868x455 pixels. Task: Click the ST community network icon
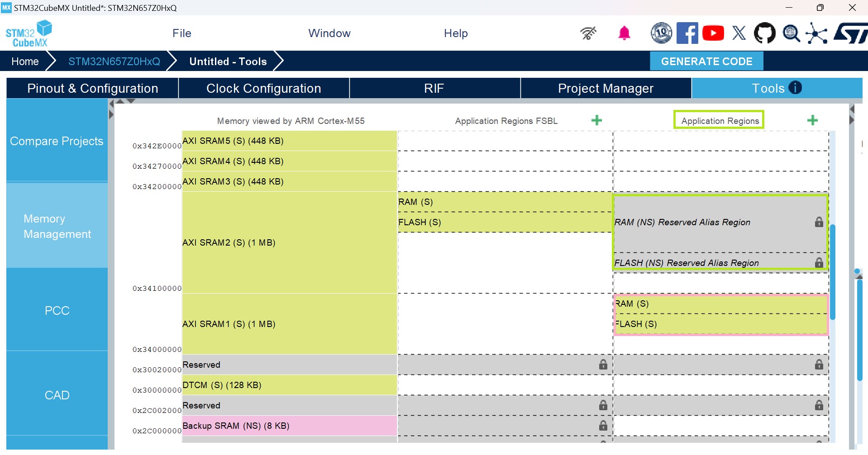pos(817,33)
